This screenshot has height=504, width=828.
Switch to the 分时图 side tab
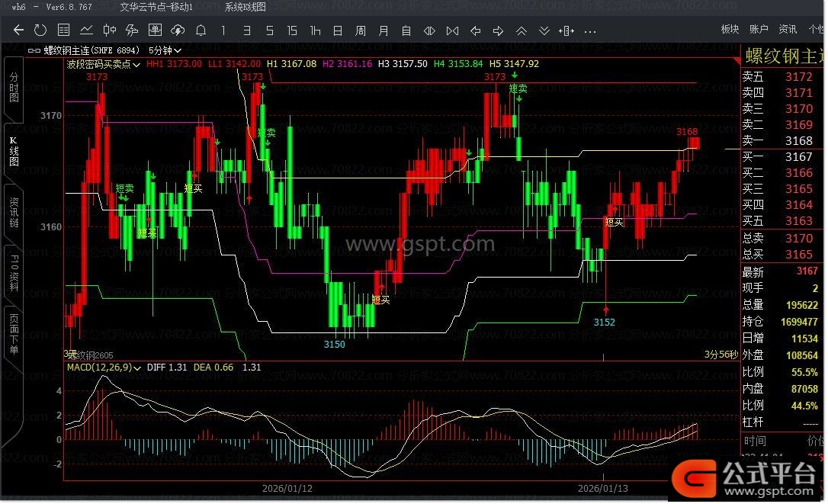14,88
